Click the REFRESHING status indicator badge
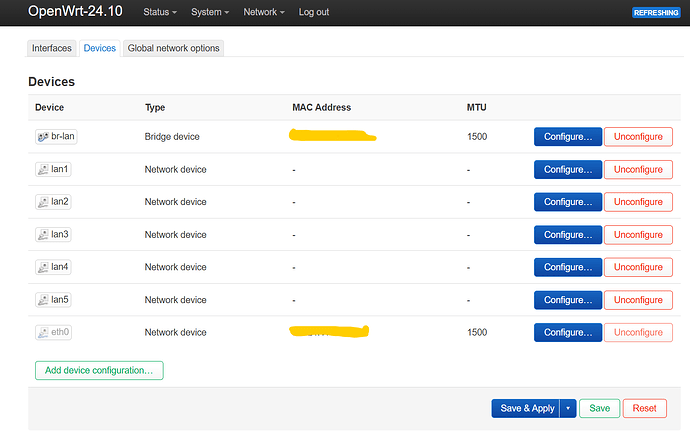The width and height of the screenshot is (690, 441). [656, 13]
